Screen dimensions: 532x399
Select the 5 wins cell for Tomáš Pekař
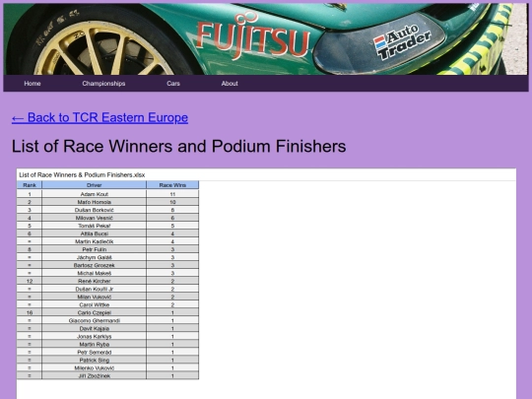click(172, 226)
